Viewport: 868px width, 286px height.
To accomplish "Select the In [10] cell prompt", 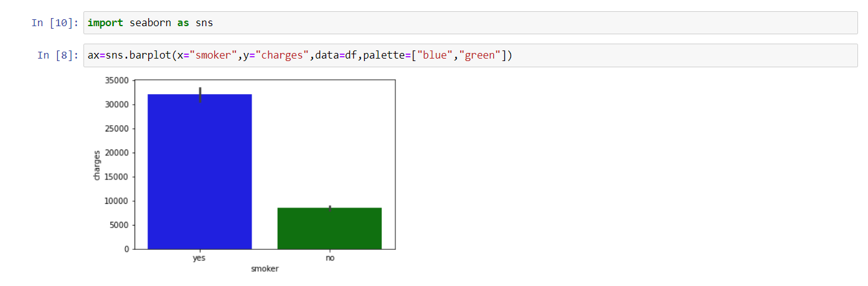I will [55, 23].
